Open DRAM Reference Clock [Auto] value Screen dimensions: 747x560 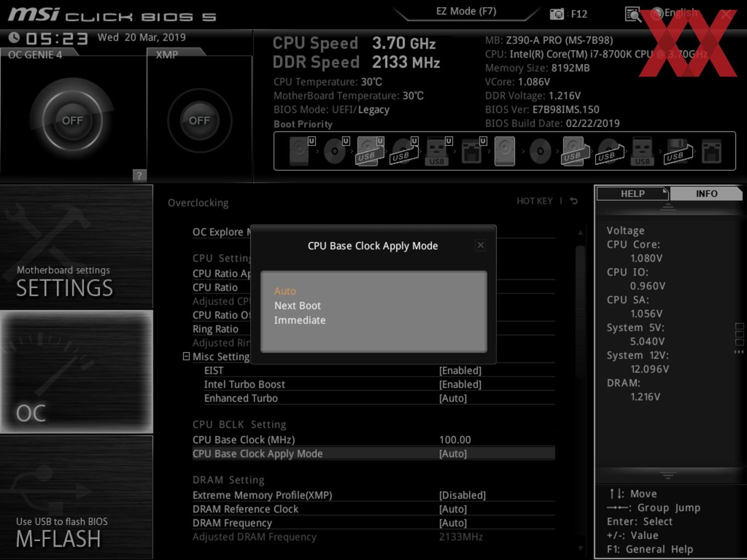(453, 509)
